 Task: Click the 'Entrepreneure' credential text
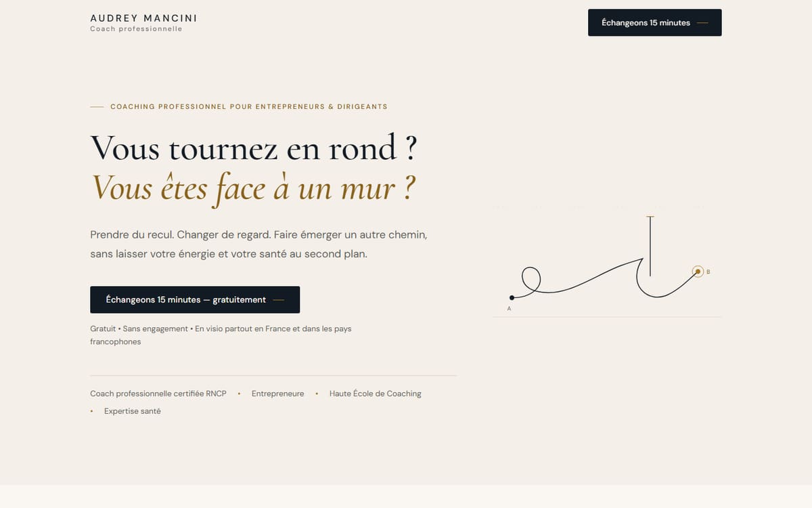click(x=277, y=394)
